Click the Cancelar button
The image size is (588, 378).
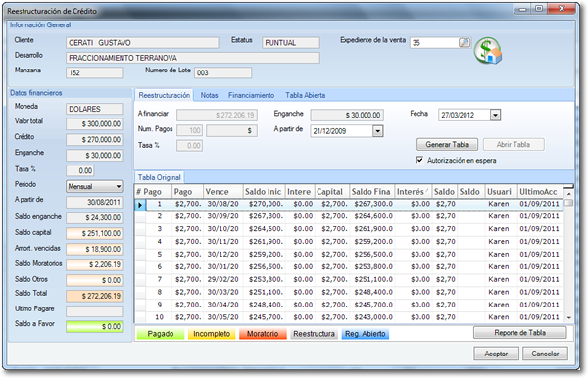click(x=545, y=354)
